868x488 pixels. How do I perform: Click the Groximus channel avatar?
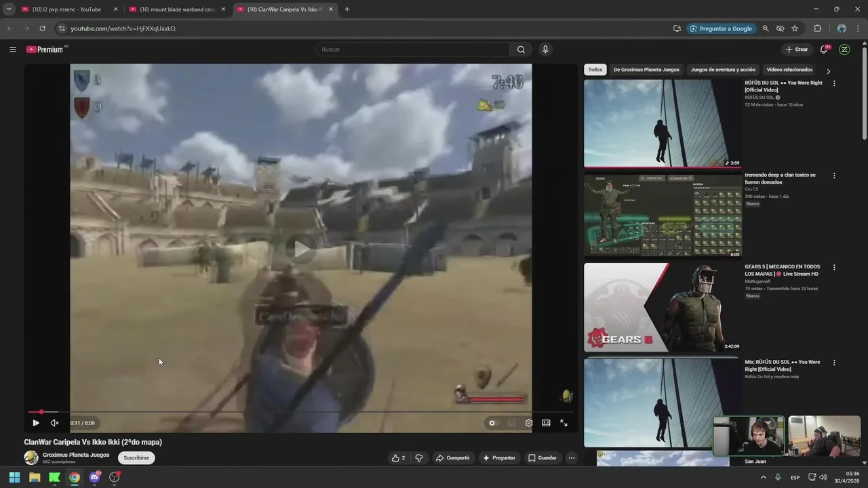pos(31,458)
